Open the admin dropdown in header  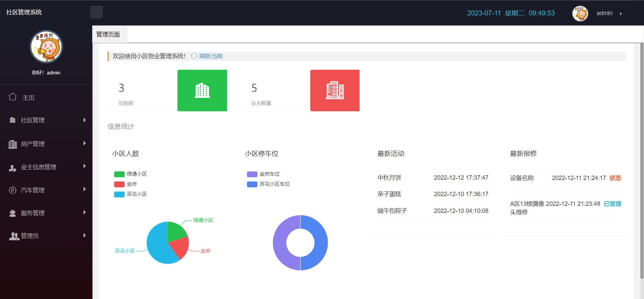point(608,13)
